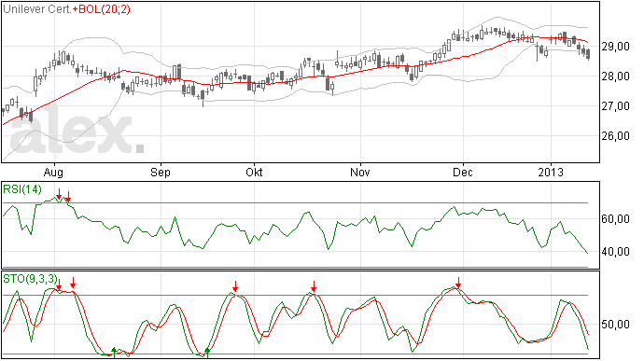Click the RSI(14) indicator label
The height and width of the screenshot is (361, 644).
(x=22, y=189)
